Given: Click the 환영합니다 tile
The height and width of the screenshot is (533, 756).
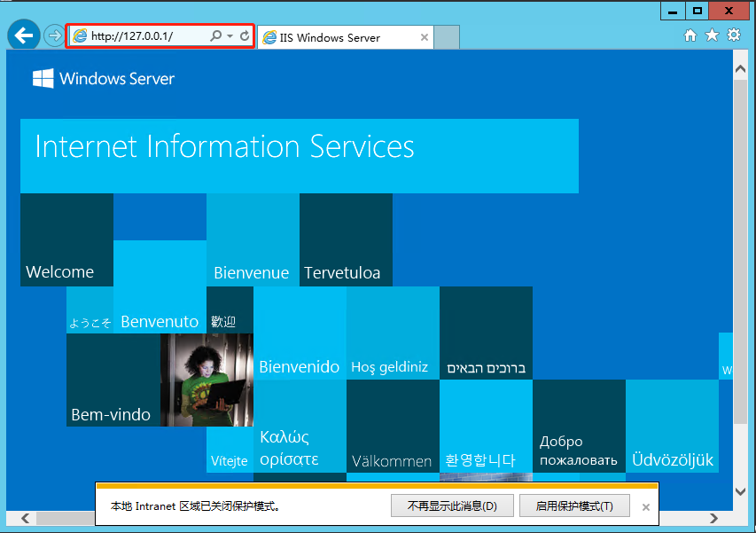Looking at the screenshot, I should (x=486, y=426).
